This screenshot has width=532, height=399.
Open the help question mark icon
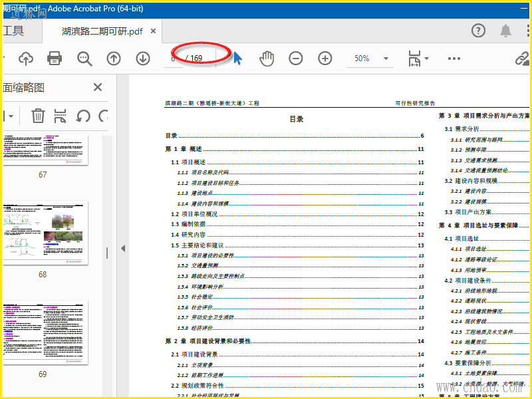[478, 31]
